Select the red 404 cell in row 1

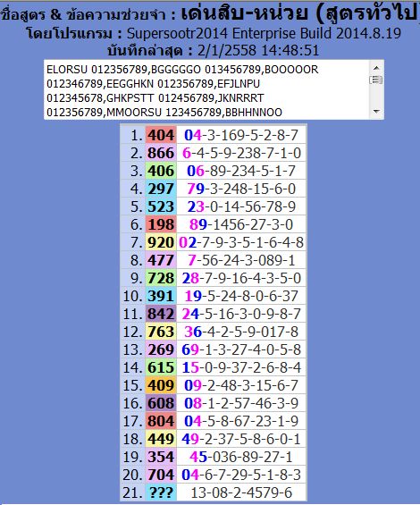161,135
